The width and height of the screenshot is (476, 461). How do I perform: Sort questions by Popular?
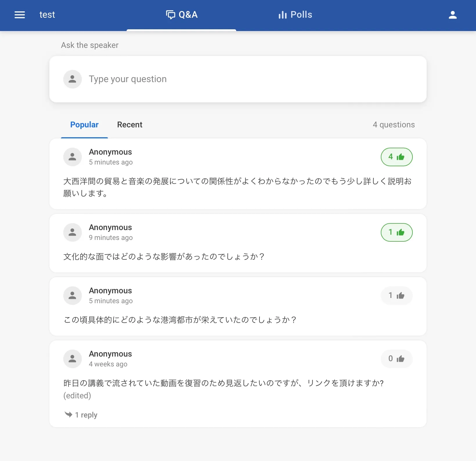click(x=84, y=125)
